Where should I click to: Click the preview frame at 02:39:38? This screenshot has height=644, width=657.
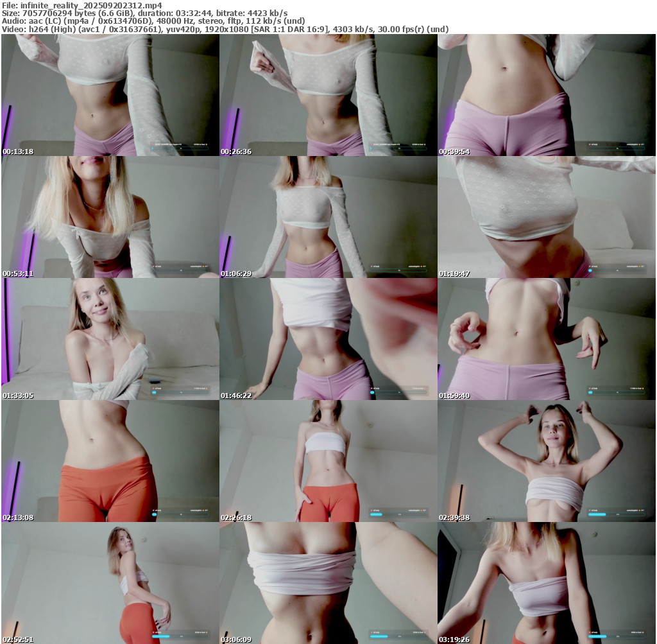(x=547, y=461)
